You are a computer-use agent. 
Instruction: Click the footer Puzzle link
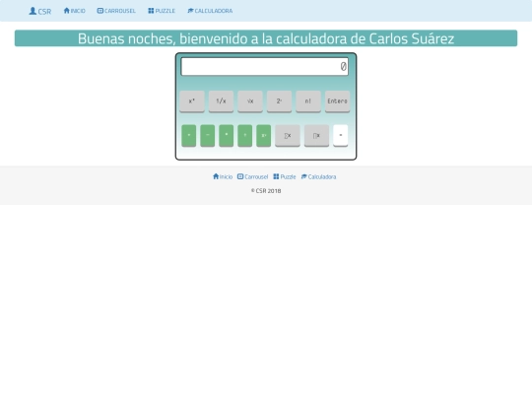pyautogui.click(x=285, y=176)
